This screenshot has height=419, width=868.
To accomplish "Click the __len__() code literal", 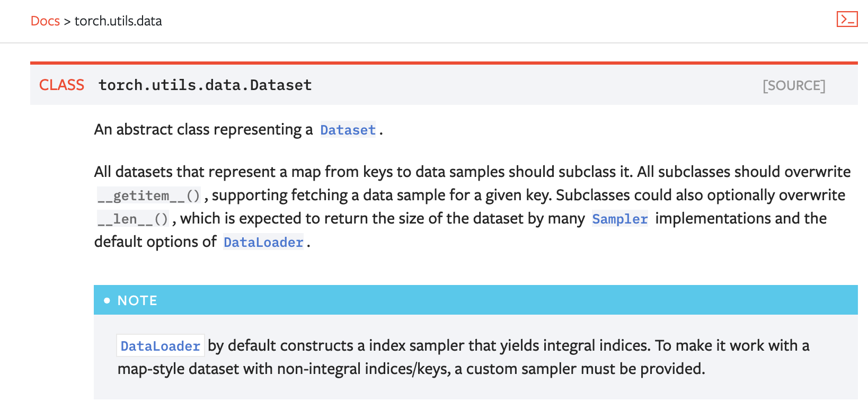I will 133,219.
